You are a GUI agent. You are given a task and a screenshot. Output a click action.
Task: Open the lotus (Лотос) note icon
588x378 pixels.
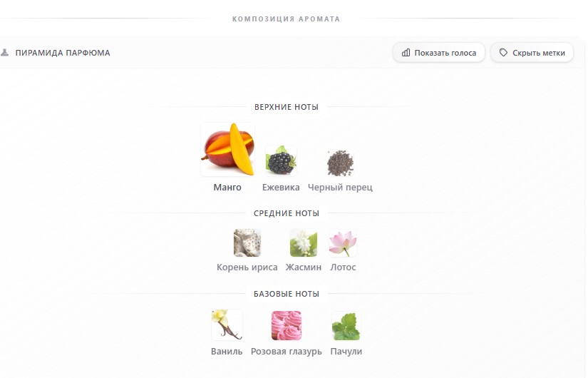pyautogui.click(x=343, y=243)
